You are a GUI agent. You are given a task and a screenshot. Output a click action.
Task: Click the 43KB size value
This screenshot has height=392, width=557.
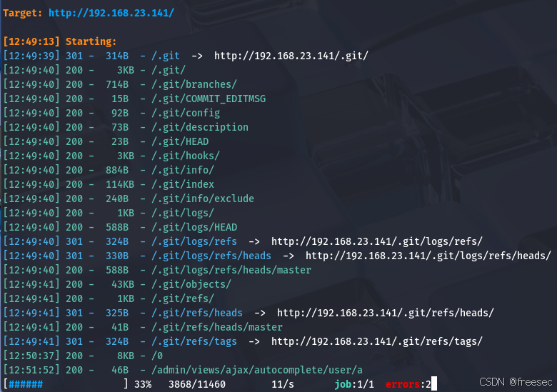(123, 284)
